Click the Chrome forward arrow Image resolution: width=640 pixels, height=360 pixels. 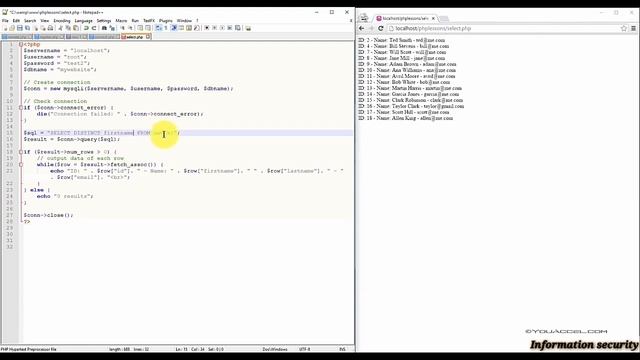click(371, 28)
